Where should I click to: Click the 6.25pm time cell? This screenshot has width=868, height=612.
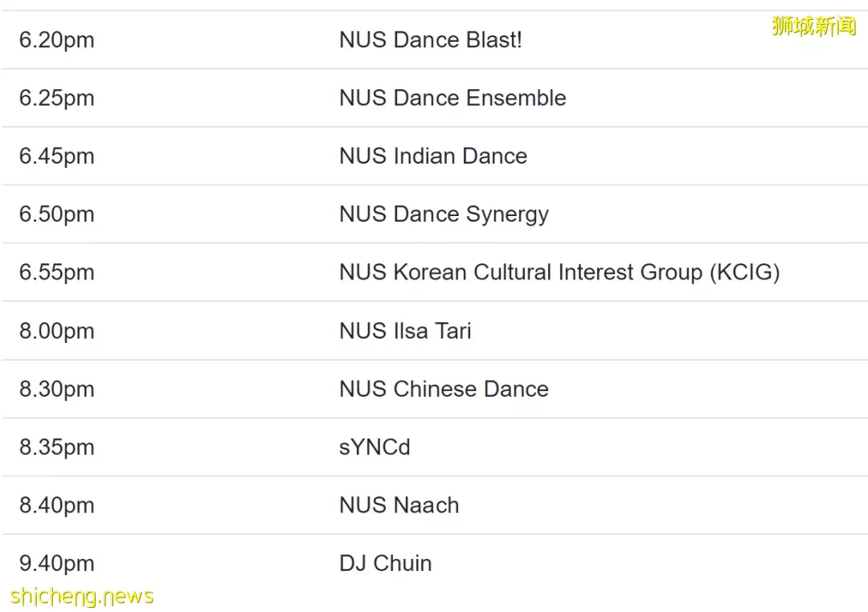[57, 98]
